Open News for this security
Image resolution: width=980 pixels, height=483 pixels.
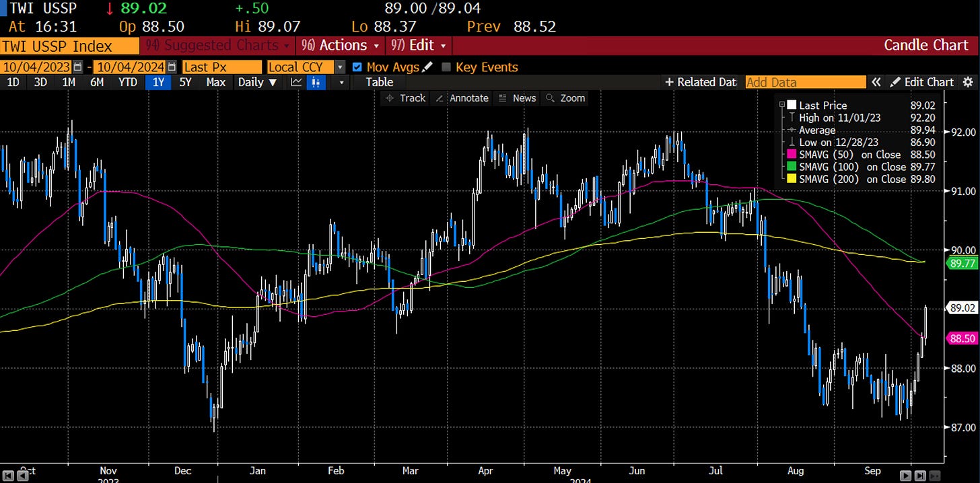(517, 98)
